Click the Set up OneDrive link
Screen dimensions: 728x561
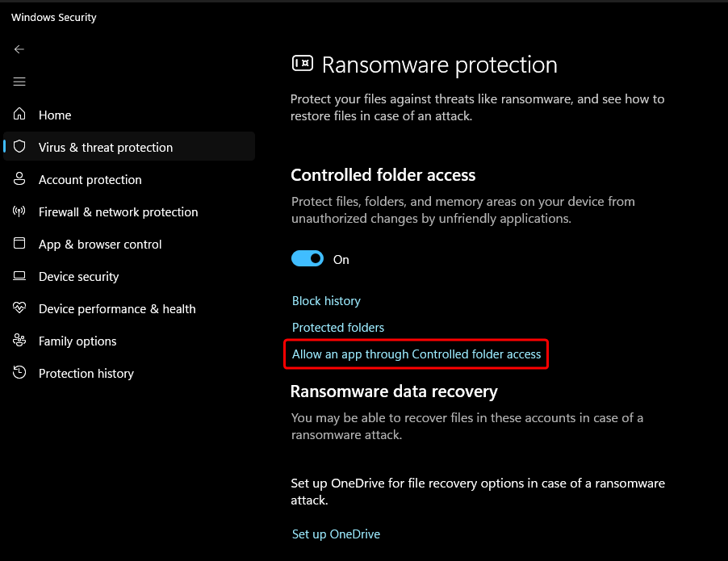coord(336,534)
